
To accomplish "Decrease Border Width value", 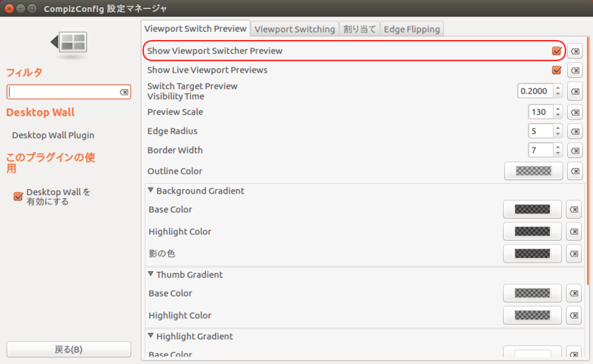I will 558,153.
